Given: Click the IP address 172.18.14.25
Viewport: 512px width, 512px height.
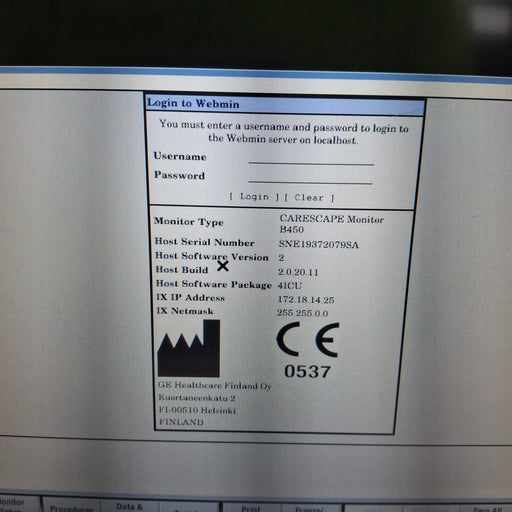Looking at the screenshot, I should tap(306, 299).
